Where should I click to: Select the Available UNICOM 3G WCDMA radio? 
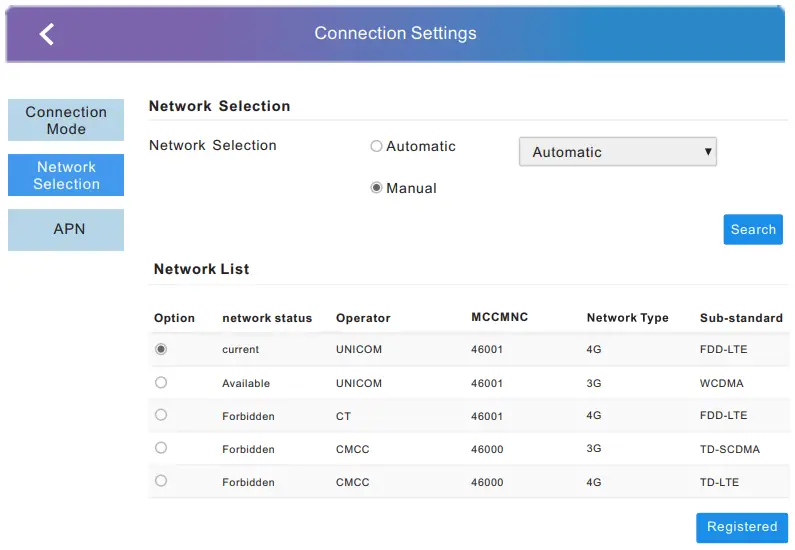(161, 382)
